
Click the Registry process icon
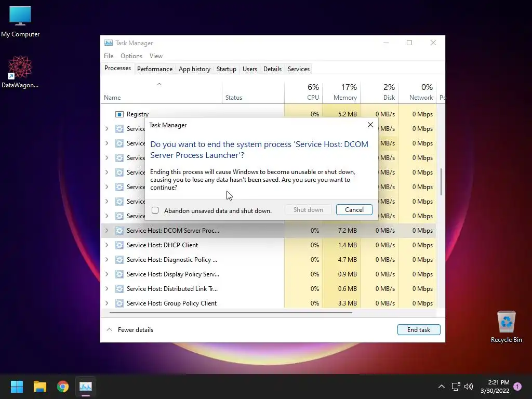pos(119,114)
